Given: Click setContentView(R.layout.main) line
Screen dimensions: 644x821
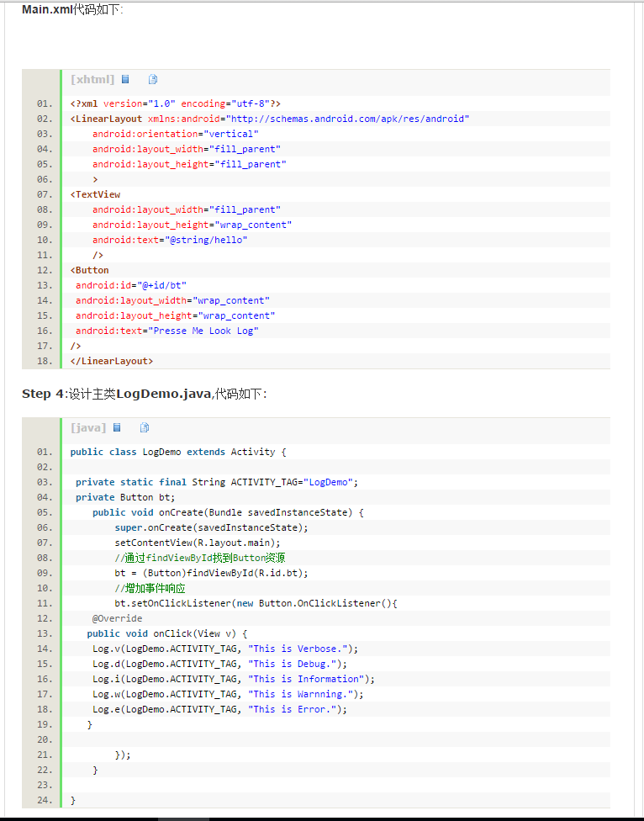Looking at the screenshot, I should [198, 543].
